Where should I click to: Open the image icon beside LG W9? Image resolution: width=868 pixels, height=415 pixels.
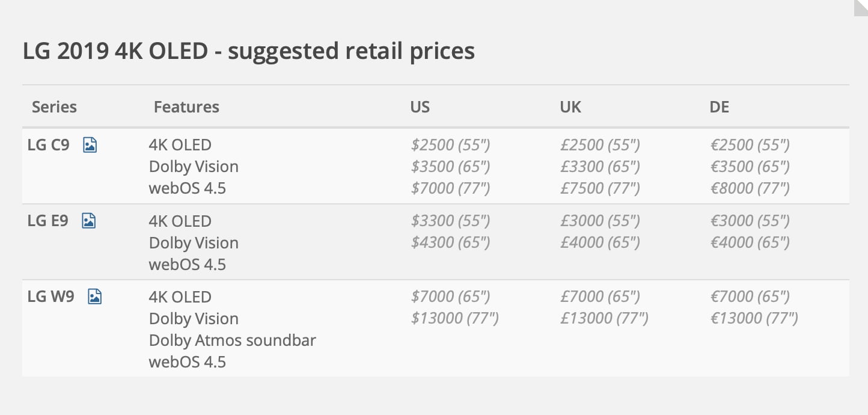coord(94,297)
